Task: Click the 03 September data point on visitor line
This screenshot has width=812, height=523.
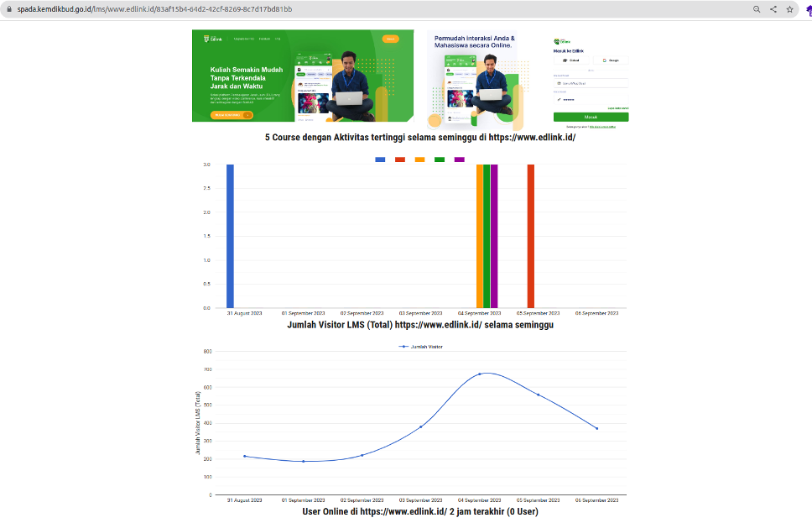Action: 421,426
